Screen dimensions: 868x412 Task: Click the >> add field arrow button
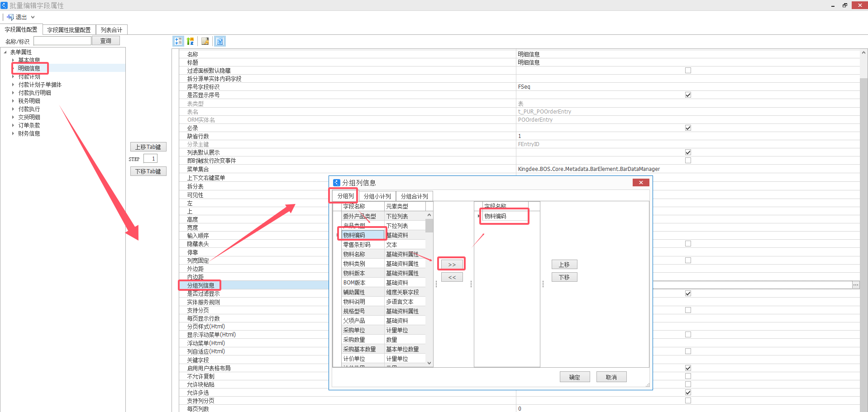(x=452, y=265)
